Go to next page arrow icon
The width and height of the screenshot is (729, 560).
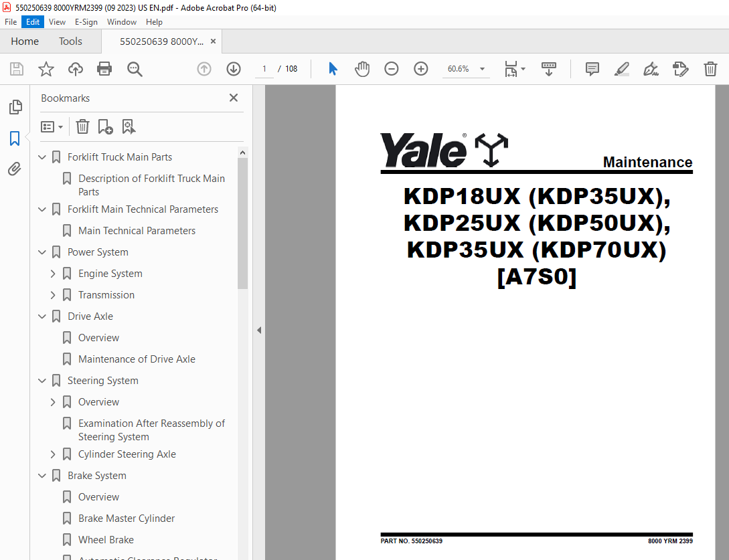[x=234, y=69]
